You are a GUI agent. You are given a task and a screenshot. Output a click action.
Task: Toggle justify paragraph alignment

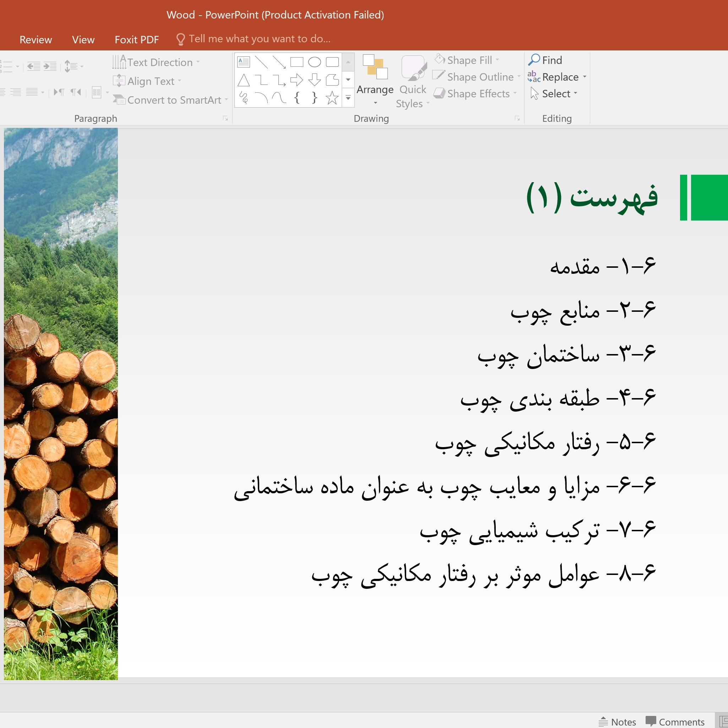click(32, 92)
